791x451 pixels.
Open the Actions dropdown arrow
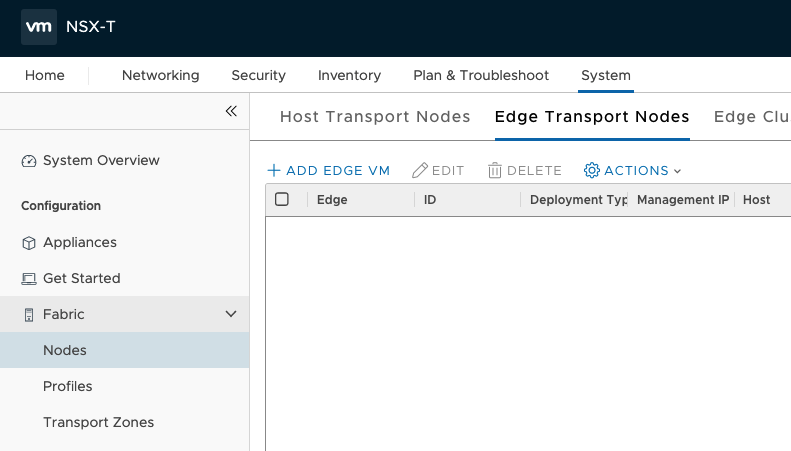(x=677, y=172)
